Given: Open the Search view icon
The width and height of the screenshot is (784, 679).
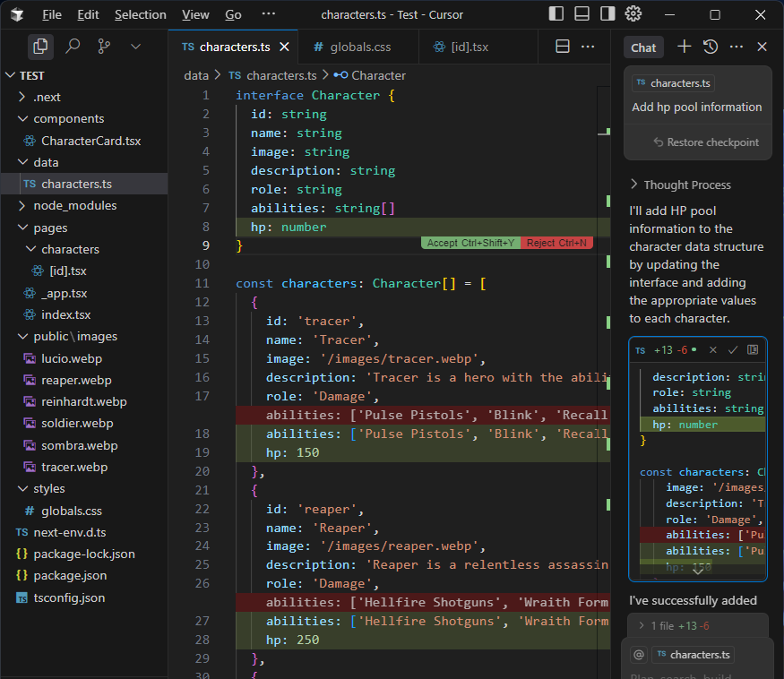Looking at the screenshot, I should tap(73, 47).
